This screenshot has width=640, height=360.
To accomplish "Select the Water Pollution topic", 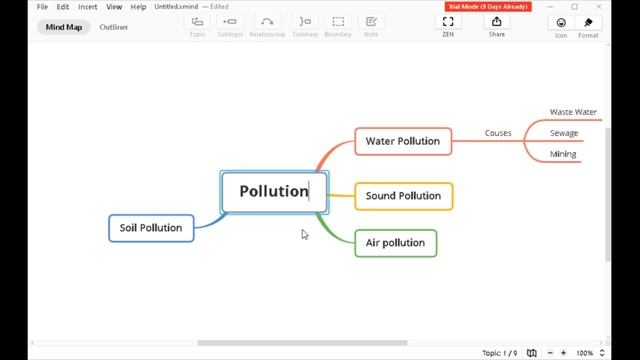I will pos(403,141).
